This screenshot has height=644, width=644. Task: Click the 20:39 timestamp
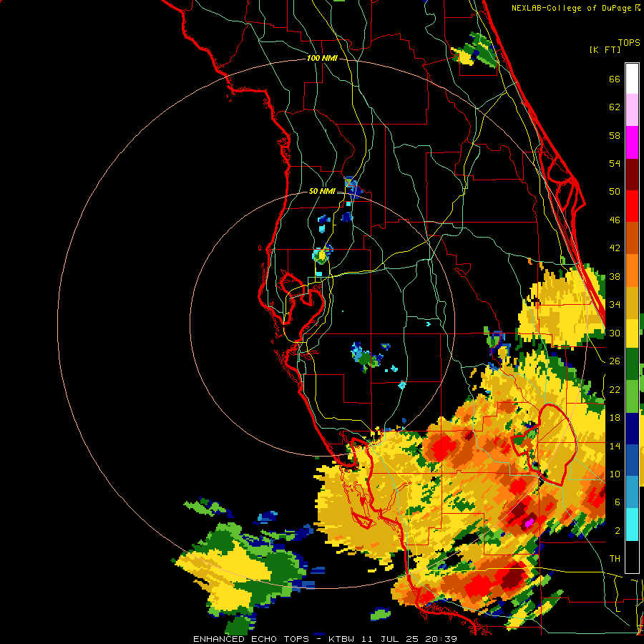coord(441,639)
